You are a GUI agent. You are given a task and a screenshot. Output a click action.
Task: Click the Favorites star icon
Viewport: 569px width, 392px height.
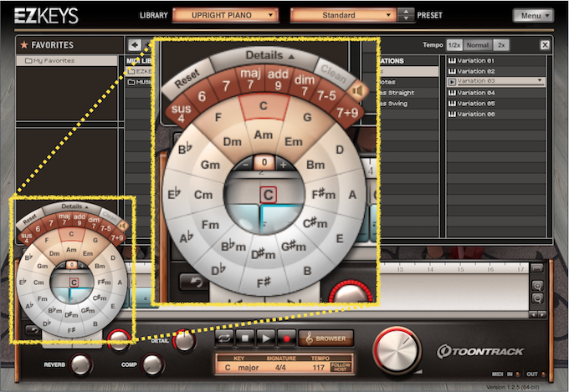click(x=24, y=44)
